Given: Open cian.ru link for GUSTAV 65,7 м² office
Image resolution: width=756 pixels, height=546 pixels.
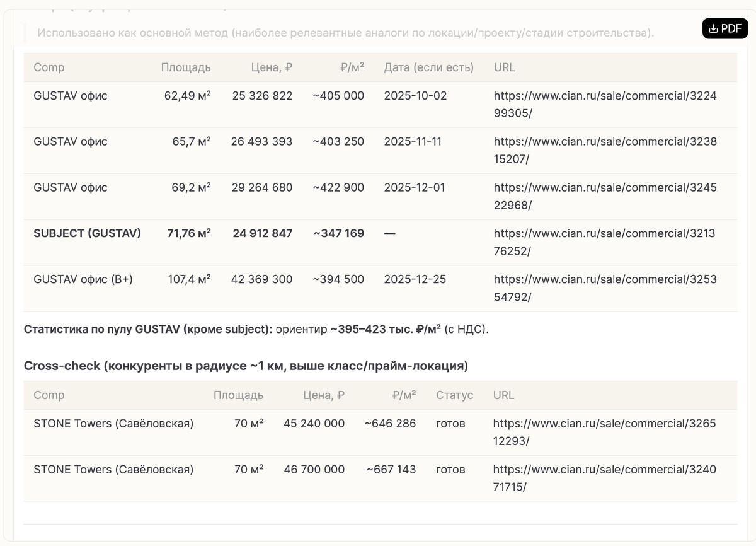Looking at the screenshot, I should click(605, 150).
